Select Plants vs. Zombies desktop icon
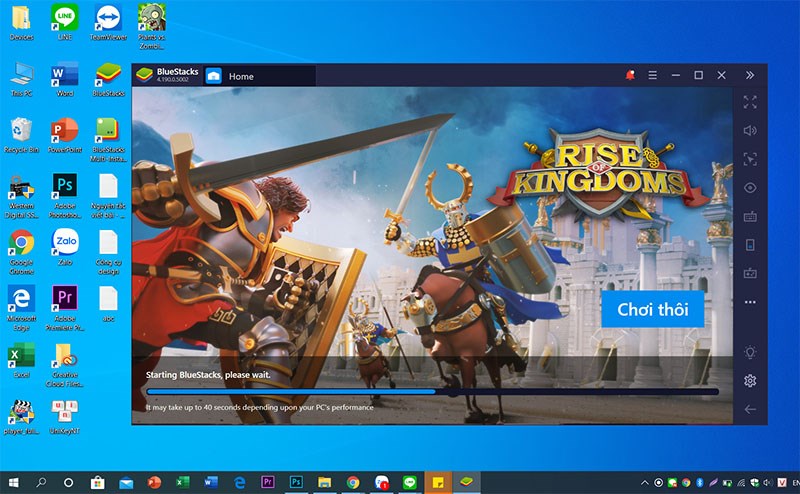 click(x=152, y=27)
